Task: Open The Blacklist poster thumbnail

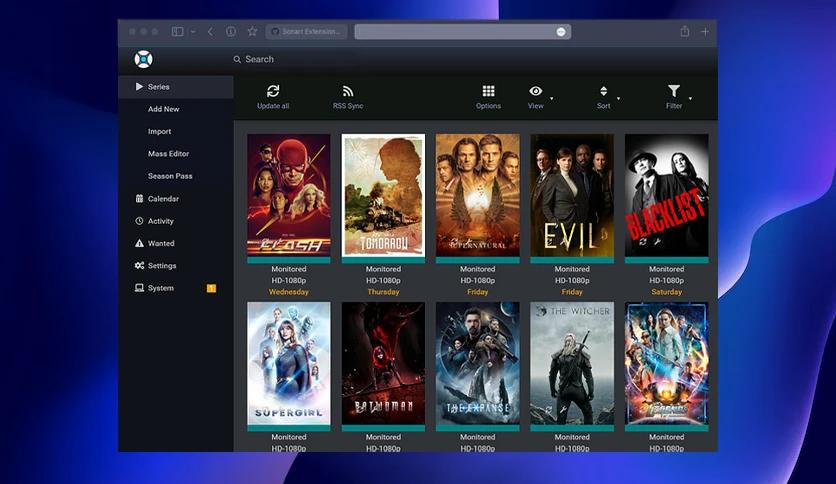Action: pyautogui.click(x=666, y=195)
